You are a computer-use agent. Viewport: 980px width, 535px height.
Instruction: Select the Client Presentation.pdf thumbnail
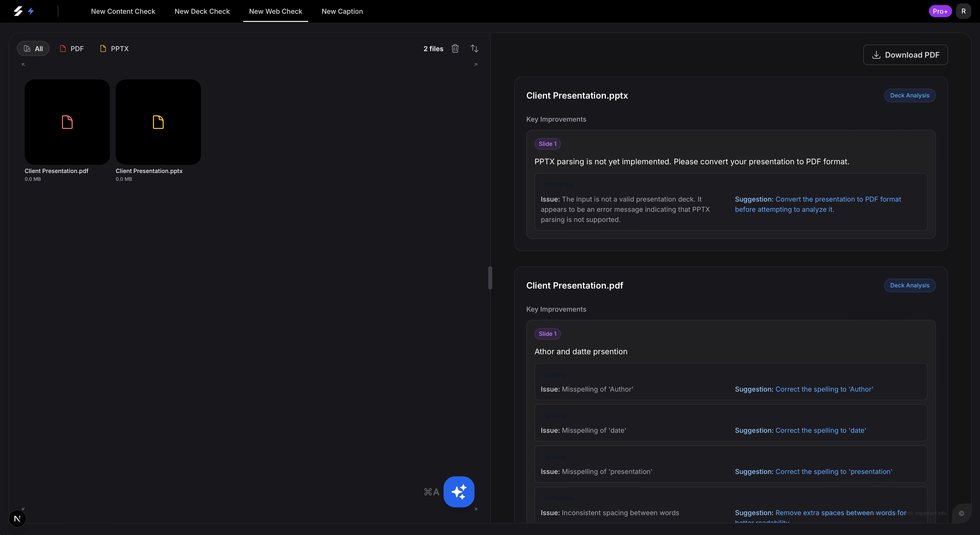[67, 122]
